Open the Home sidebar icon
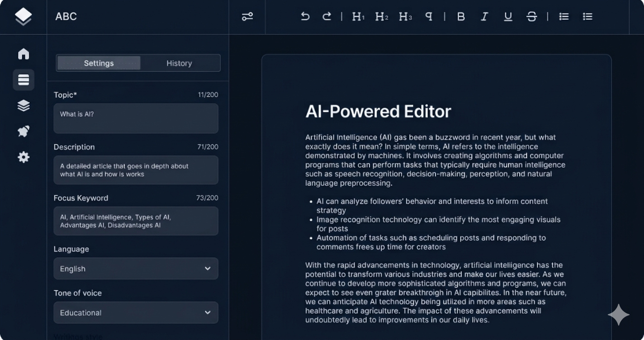Viewport: 644px width, 340px height. 24,54
